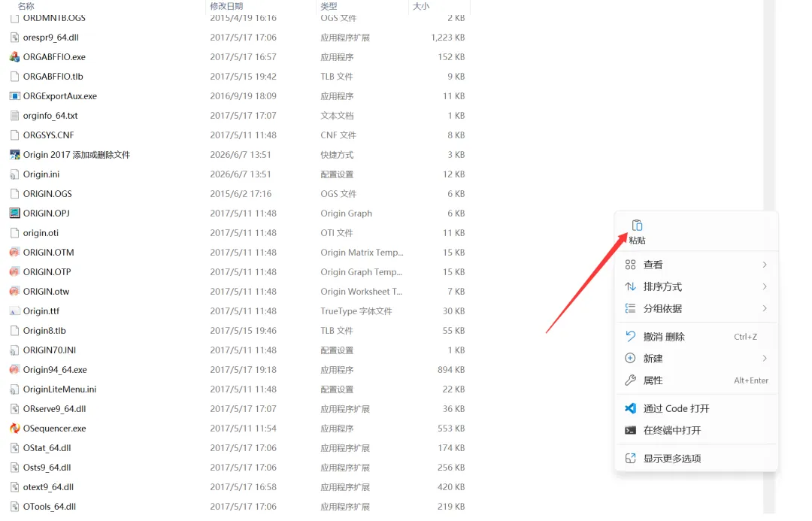Sort by the 类型 column header
812x521 pixels.
329,6
